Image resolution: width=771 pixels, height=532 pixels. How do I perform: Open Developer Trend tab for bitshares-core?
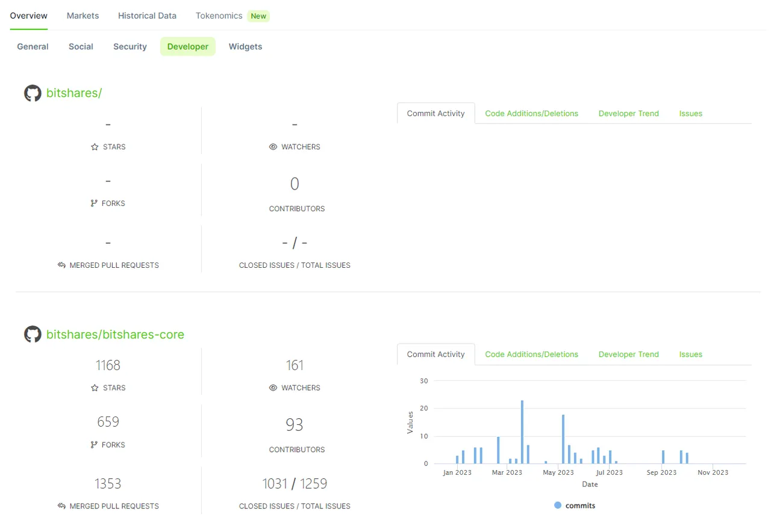click(629, 354)
